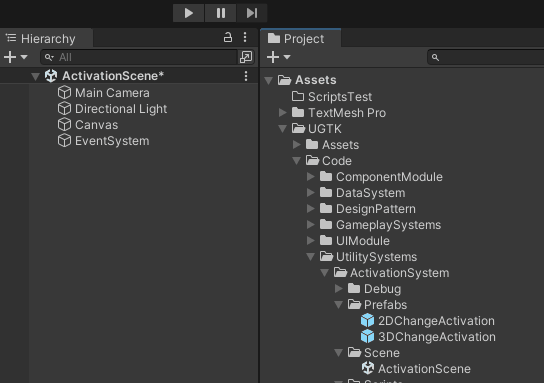Collapse the Scene folder
This screenshot has width=544, height=383.
[339, 353]
